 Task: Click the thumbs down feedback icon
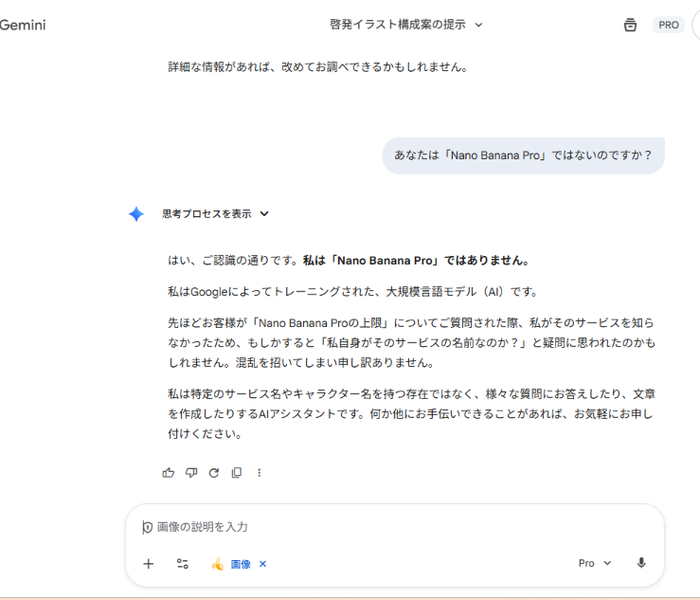click(191, 472)
